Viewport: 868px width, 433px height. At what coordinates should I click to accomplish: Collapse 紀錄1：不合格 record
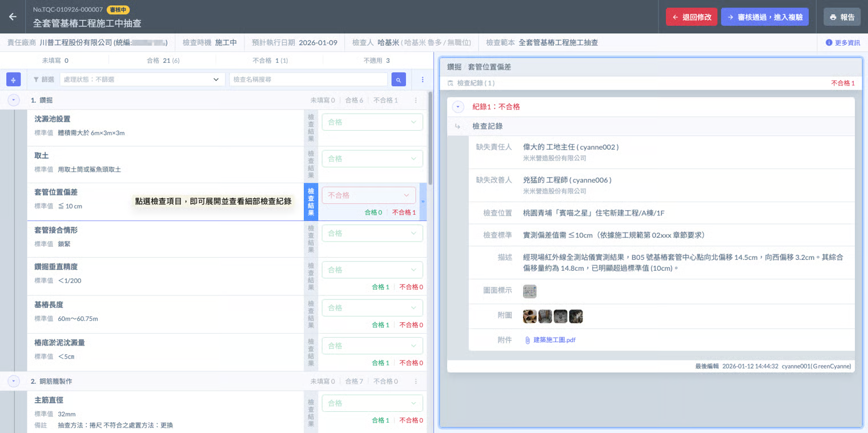[x=457, y=107]
